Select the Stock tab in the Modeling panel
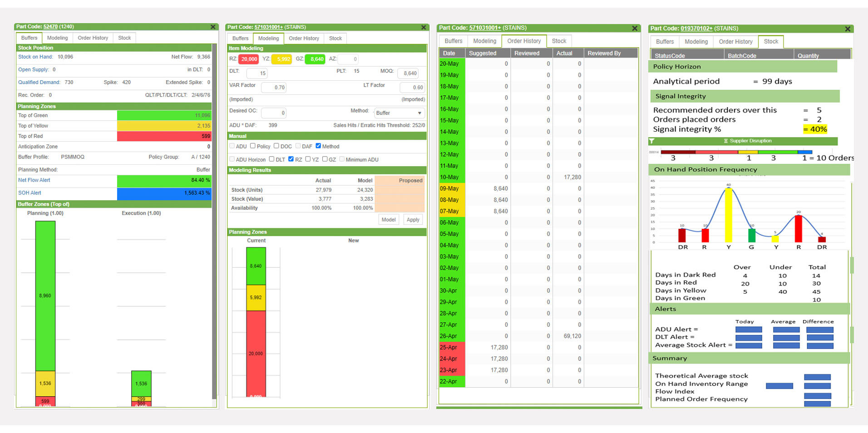 (335, 39)
